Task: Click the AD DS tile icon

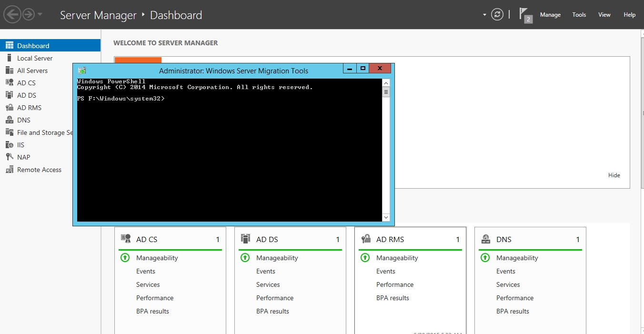Action: click(x=245, y=239)
